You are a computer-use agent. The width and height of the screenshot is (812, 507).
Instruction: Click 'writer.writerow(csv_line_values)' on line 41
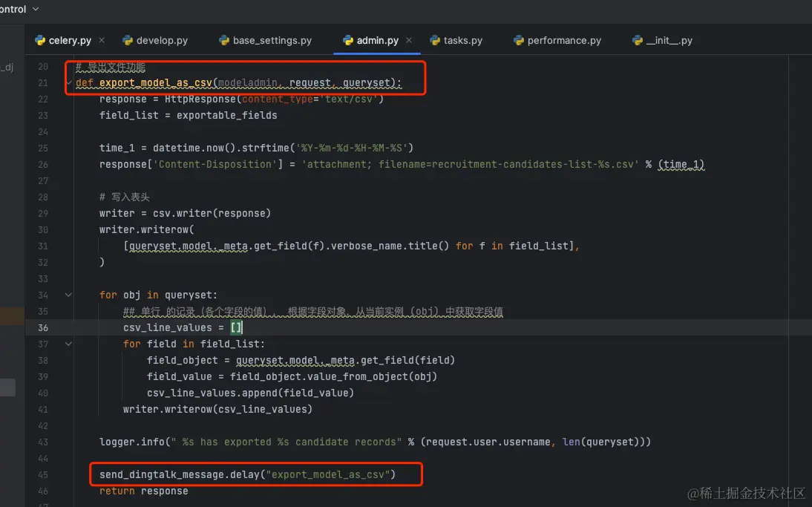pyautogui.click(x=218, y=409)
